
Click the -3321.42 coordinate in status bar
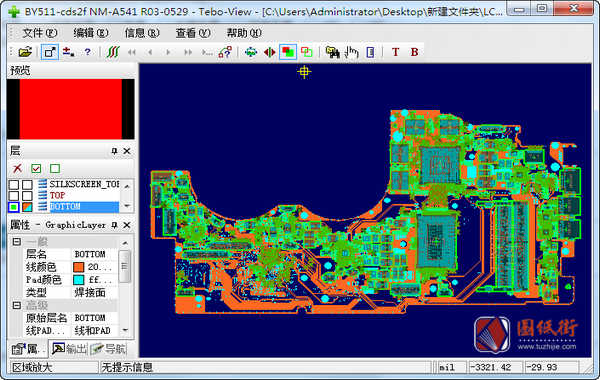pyautogui.click(x=494, y=367)
